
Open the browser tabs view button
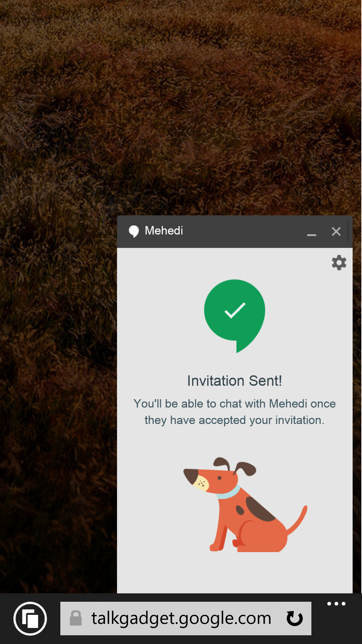click(30, 619)
